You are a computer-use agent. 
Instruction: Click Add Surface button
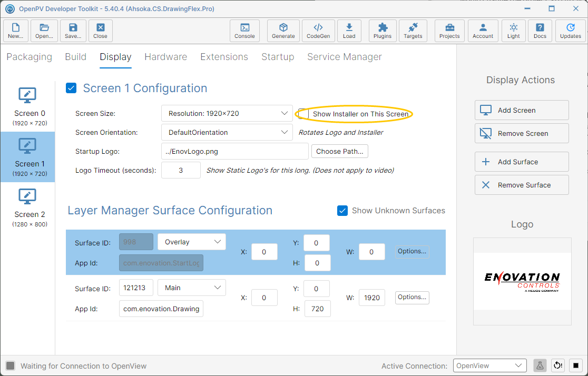[522, 162]
